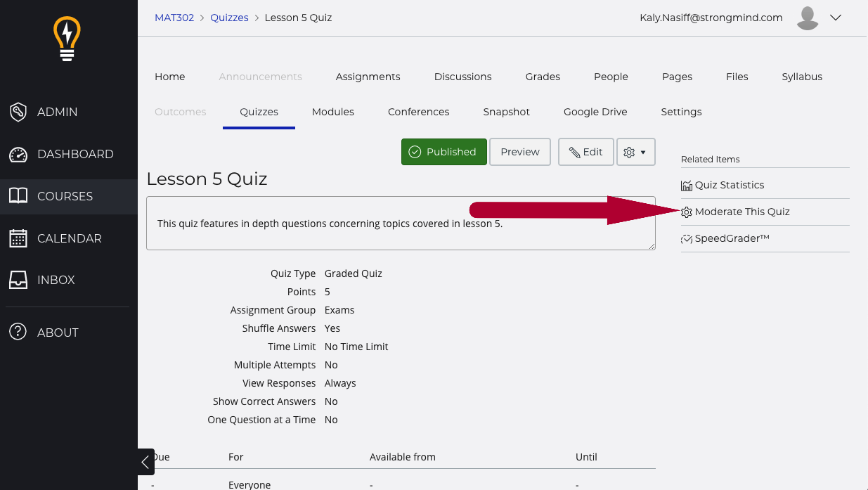Click the 'Available from' column header
The image size is (868, 490).
[x=403, y=457]
